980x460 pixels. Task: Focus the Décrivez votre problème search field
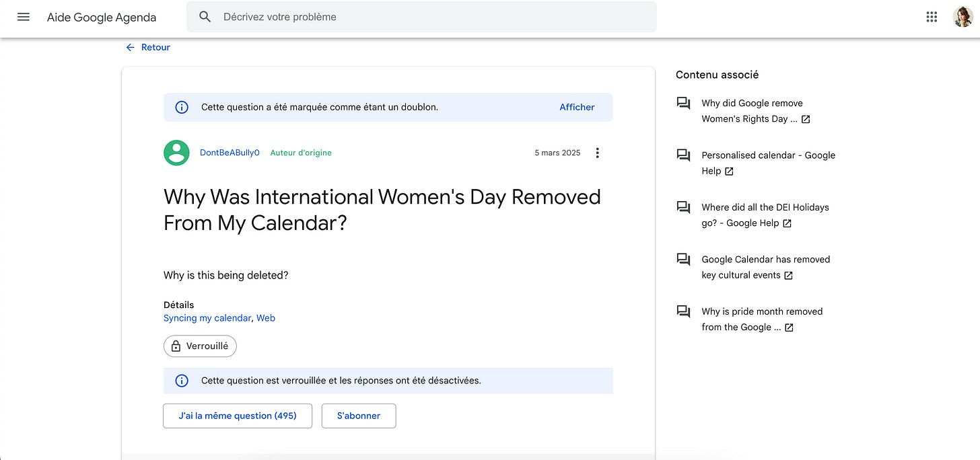click(x=421, y=17)
